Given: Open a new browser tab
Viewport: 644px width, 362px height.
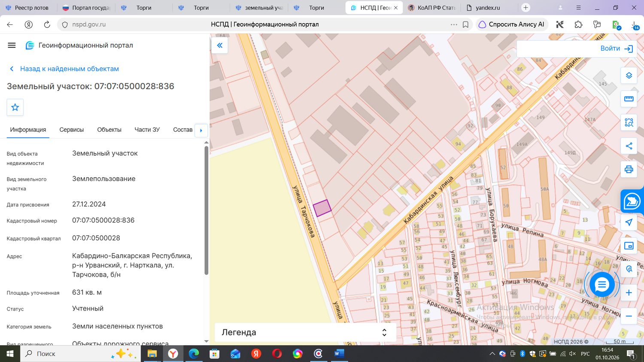Looking at the screenshot, I should click(x=526, y=8).
